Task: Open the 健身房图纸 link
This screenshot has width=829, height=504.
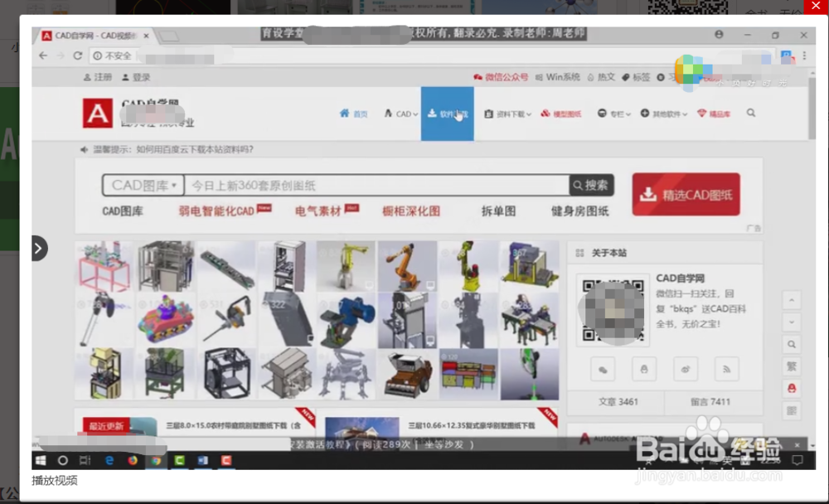Action: 579,211
